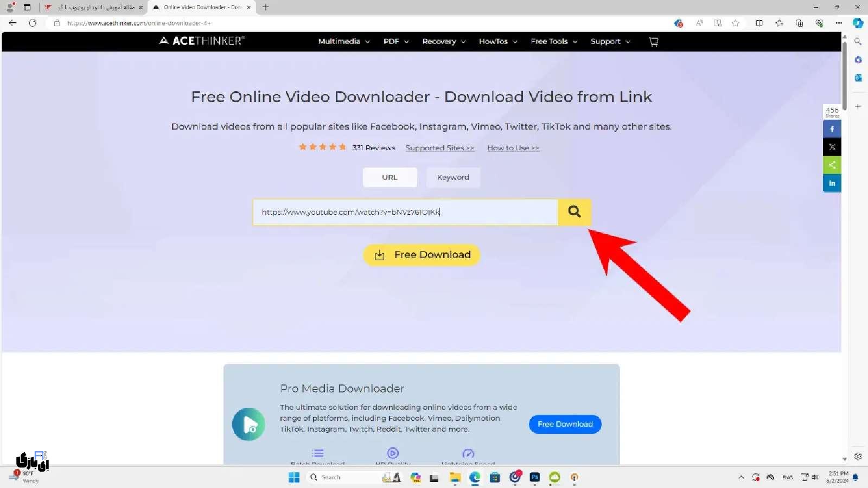Select the Facebook share icon
This screenshot has width=868, height=488.
pos(832,129)
